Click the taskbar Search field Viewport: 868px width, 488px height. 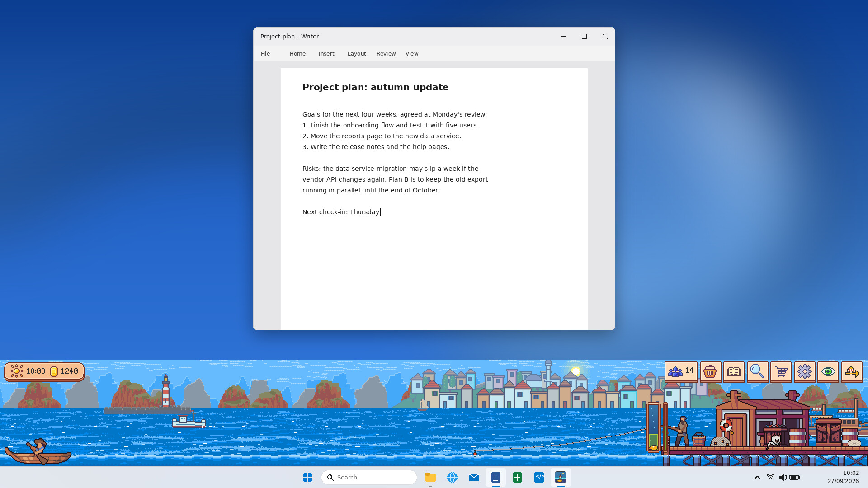point(369,477)
